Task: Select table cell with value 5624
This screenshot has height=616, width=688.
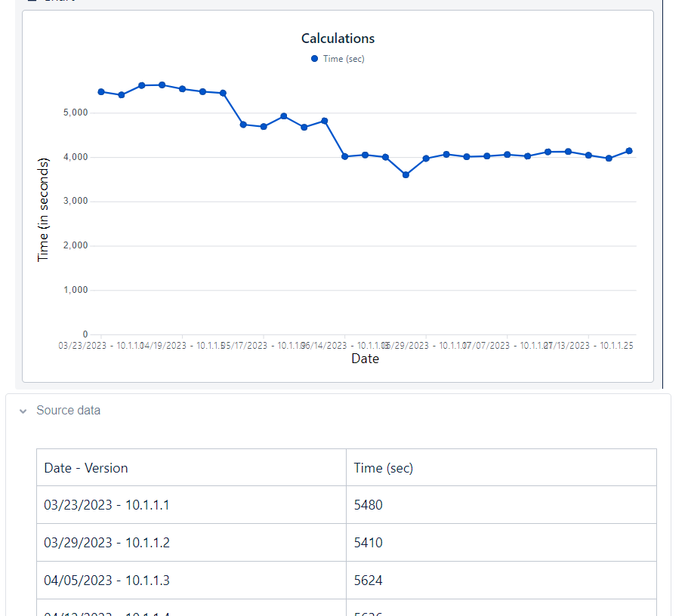Action: point(501,581)
